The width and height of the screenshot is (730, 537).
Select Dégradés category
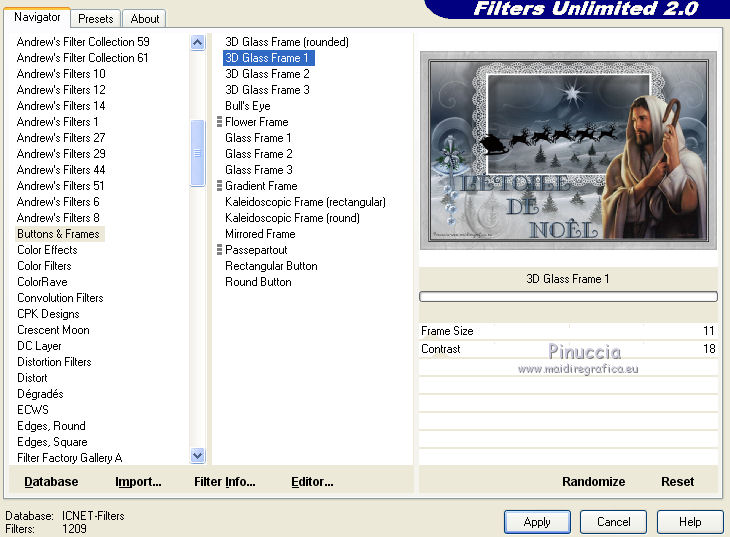tap(40, 394)
